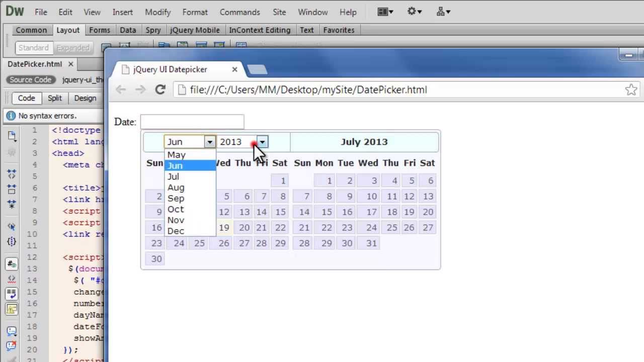This screenshot has width=644, height=362.
Task: Click the Balance Braces icon
Action: (12, 242)
